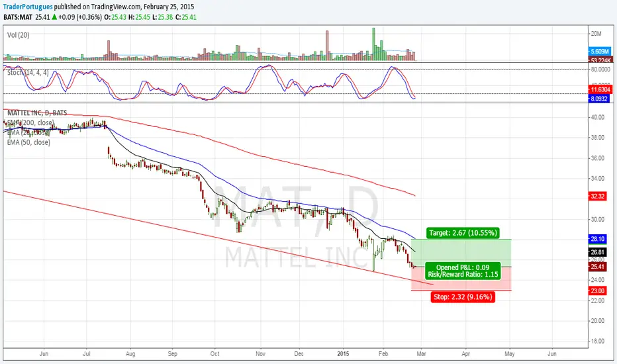Click the +0.09 (+0.36%) change value

80,17
